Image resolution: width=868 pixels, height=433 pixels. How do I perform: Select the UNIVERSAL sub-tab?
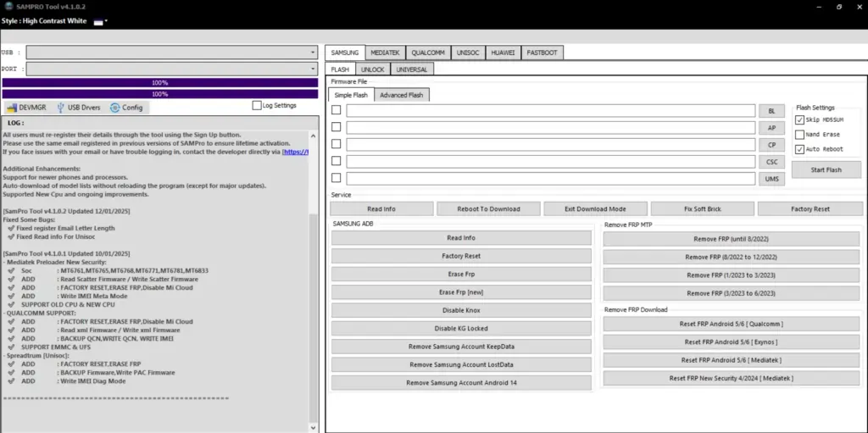click(x=412, y=69)
